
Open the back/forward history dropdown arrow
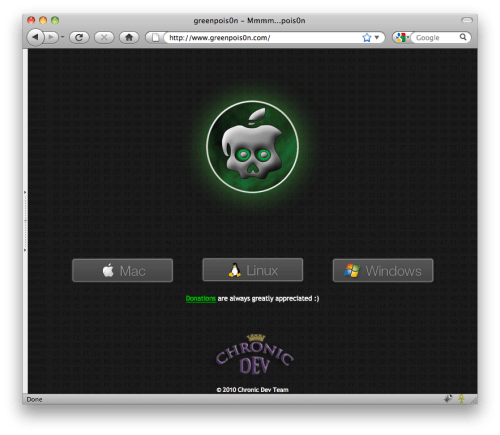pos(62,37)
